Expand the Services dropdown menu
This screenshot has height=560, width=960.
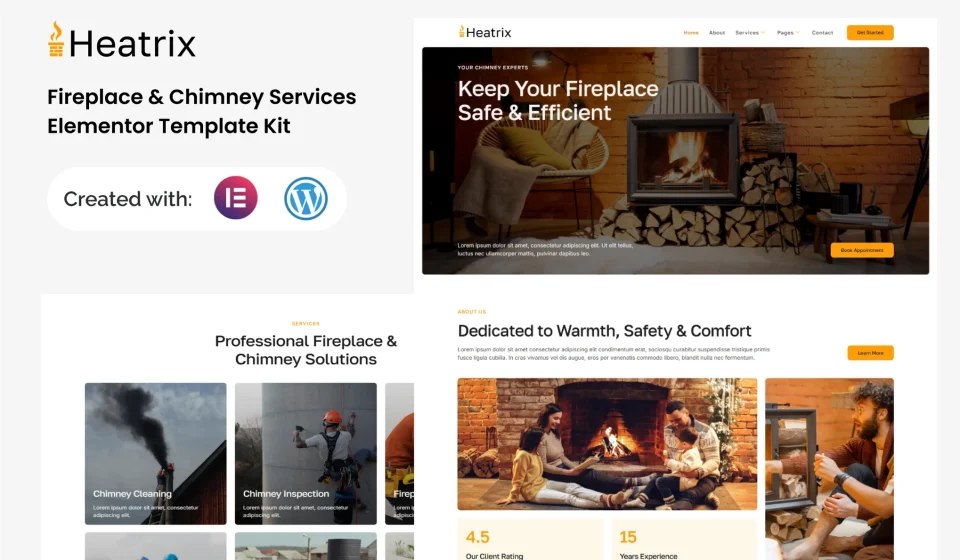coord(750,33)
